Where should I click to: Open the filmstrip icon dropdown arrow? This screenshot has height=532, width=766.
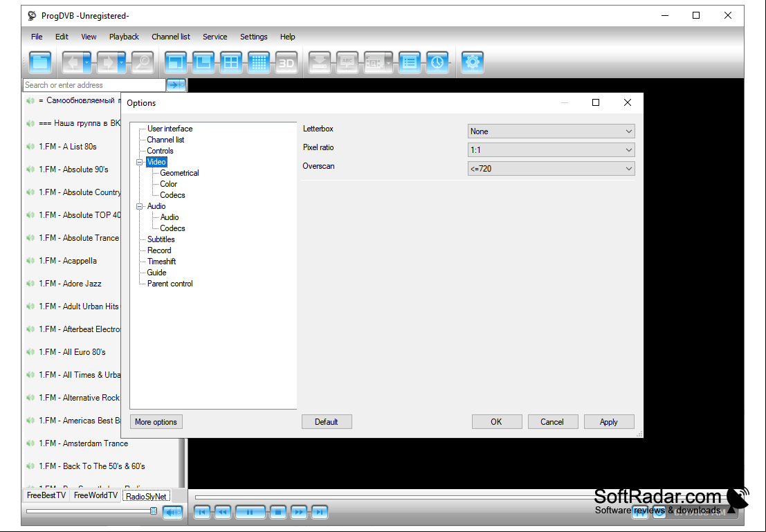click(389, 62)
